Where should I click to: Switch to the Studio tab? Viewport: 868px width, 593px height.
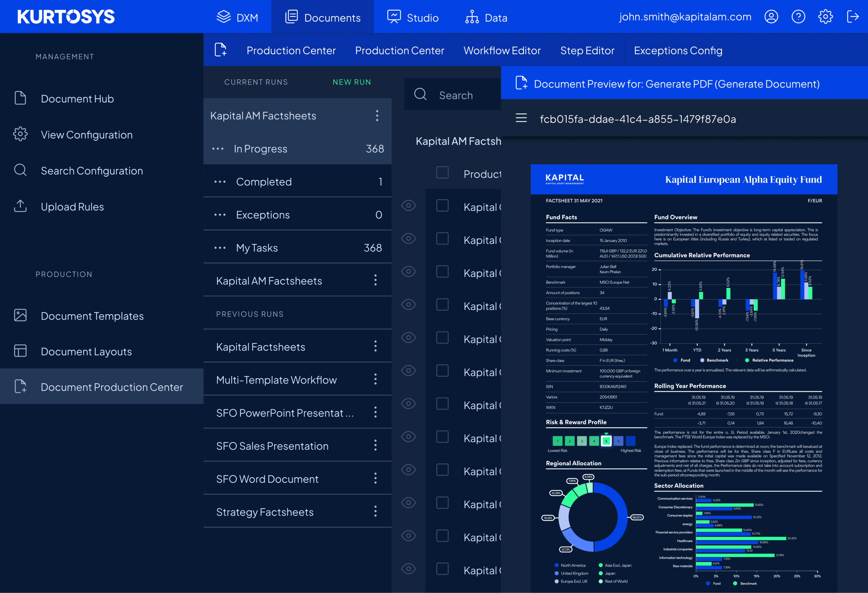pos(413,17)
